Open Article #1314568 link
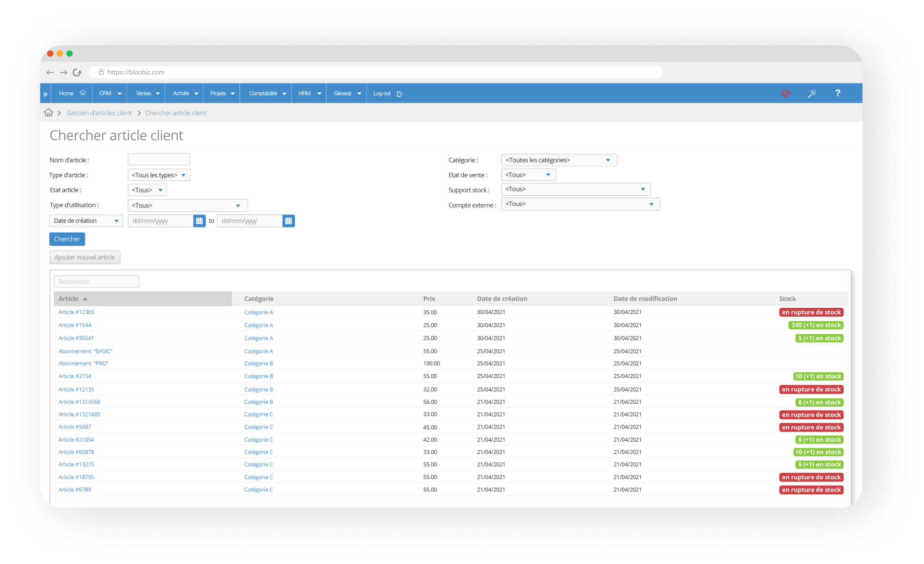Viewport: 924px width, 564px height. click(79, 402)
